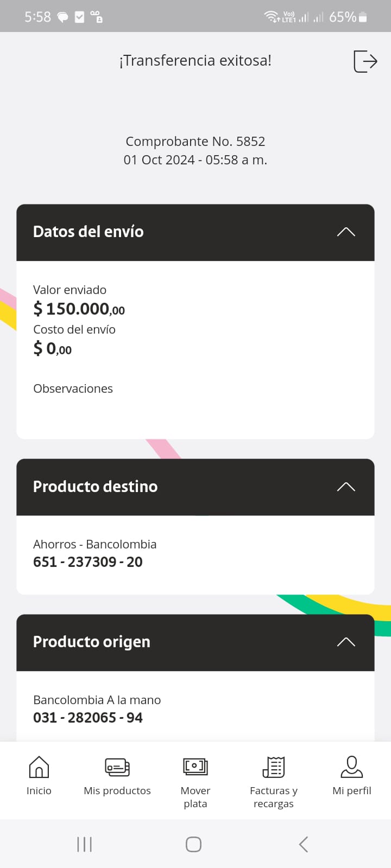Tap the Inicio home icon
Viewport: 391px width, 868px height.
(x=39, y=767)
